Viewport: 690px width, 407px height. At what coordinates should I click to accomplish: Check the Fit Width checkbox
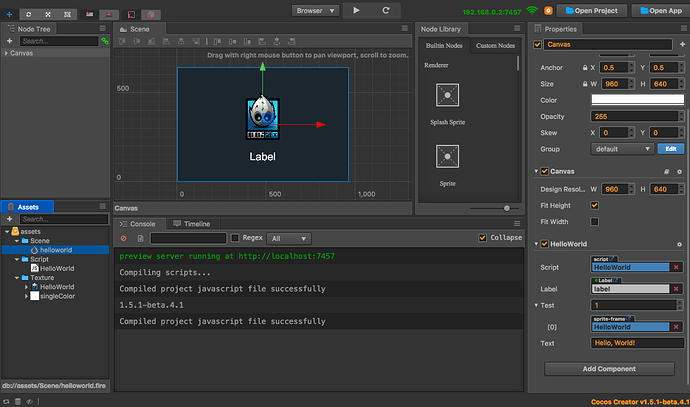595,221
